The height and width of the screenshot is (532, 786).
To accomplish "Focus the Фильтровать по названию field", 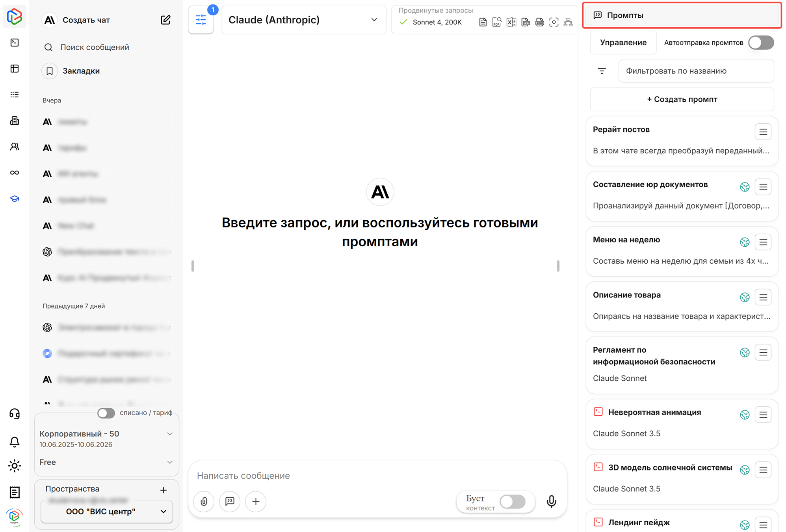I will pos(696,71).
